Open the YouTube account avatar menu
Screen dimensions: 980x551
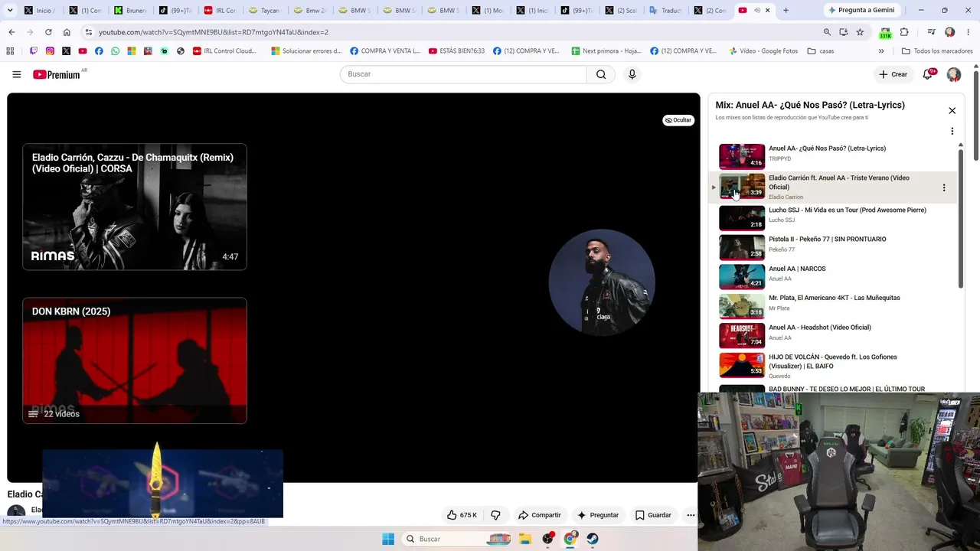[953, 74]
